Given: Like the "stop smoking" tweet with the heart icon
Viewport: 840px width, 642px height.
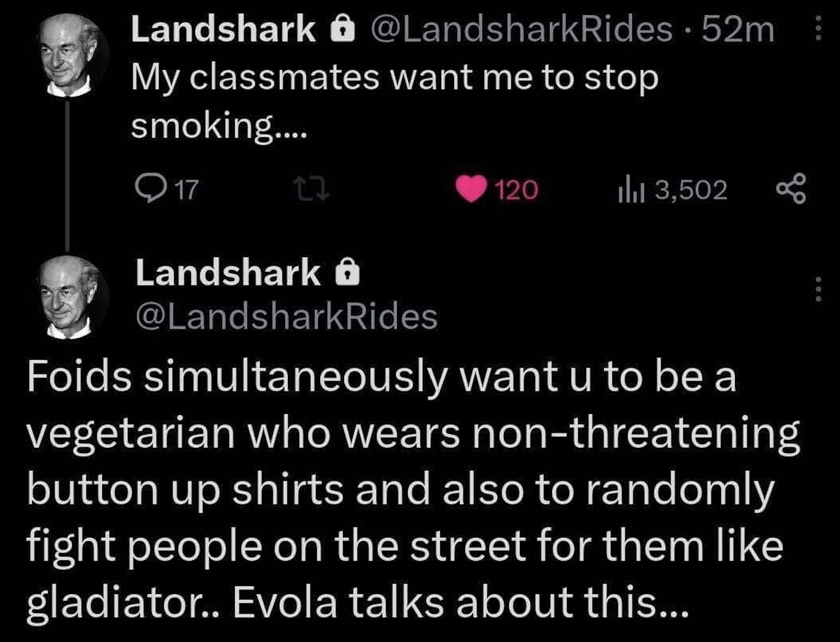Looking at the screenshot, I should click(x=471, y=189).
